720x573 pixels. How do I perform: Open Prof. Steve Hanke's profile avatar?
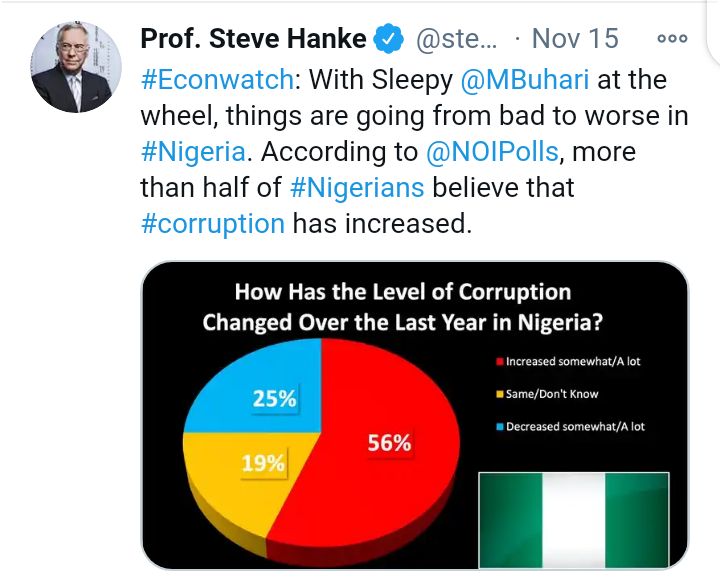click(76, 67)
